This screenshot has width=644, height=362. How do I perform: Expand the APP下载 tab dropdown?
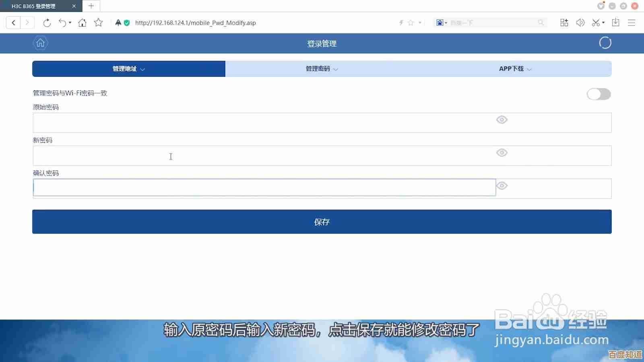[515, 69]
